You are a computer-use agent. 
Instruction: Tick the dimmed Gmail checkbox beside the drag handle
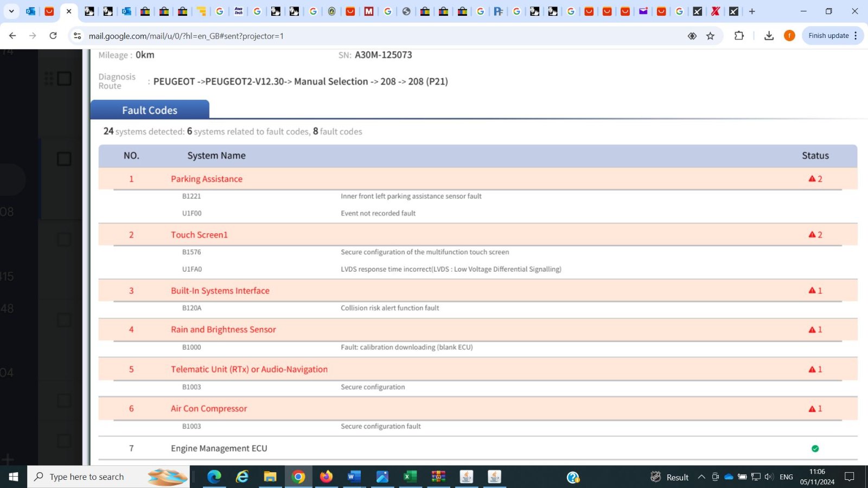[x=64, y=79]
